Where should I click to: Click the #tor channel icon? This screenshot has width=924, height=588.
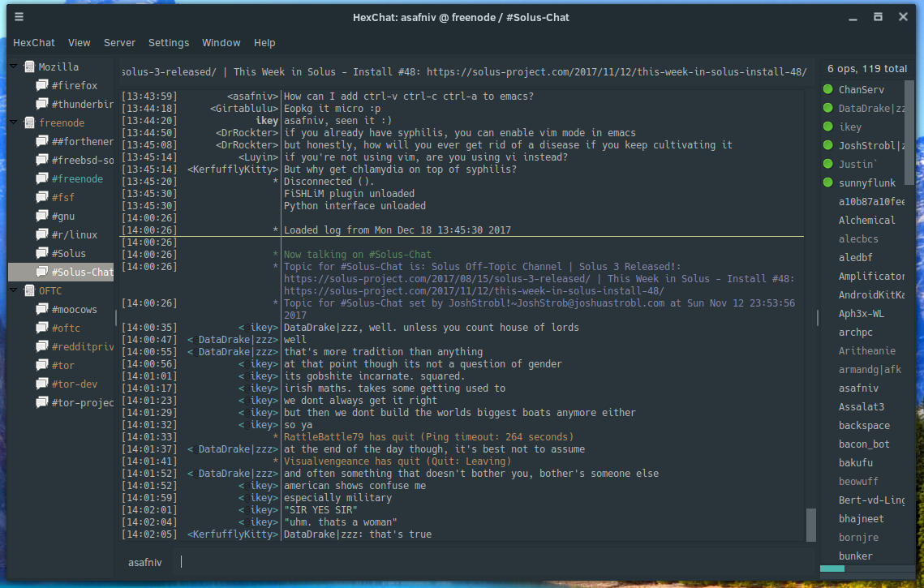tap(42, 365)
